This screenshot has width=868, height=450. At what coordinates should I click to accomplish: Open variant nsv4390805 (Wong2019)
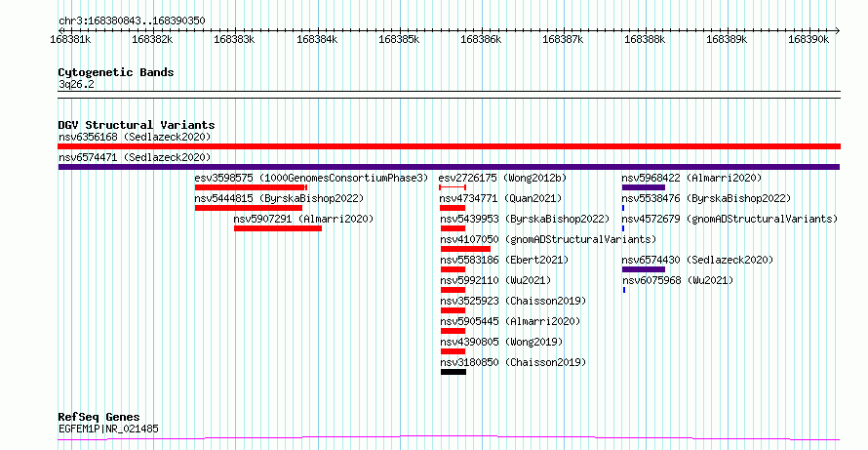click(x=501, y=342)
